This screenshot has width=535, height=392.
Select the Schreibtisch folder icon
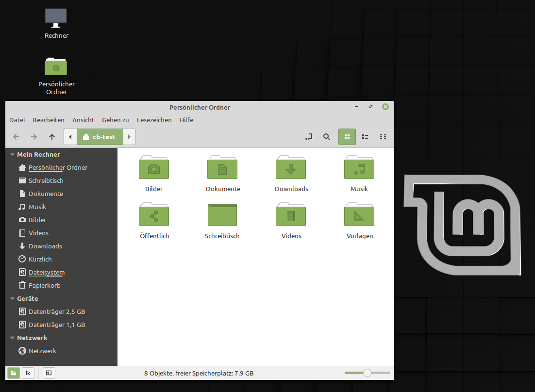(222, 215)
